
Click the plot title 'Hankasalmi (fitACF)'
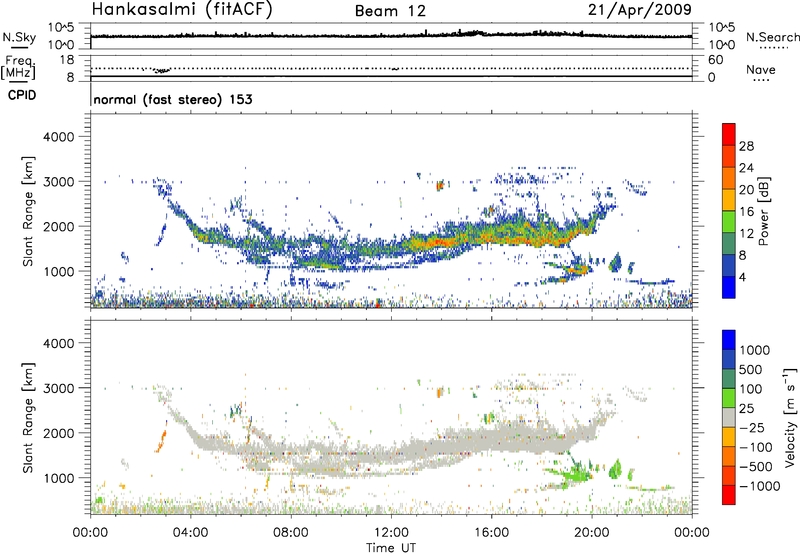182,10
